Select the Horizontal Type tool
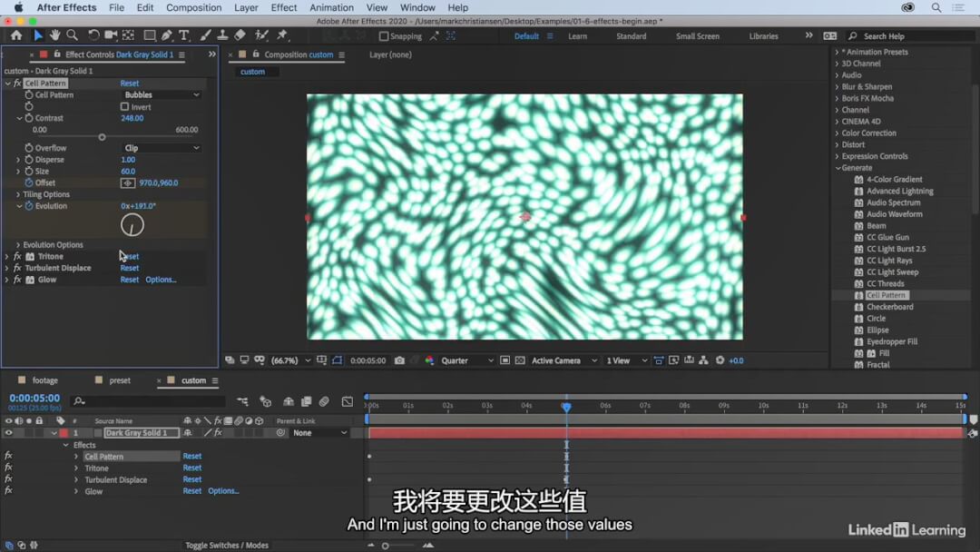 (184, 35)
